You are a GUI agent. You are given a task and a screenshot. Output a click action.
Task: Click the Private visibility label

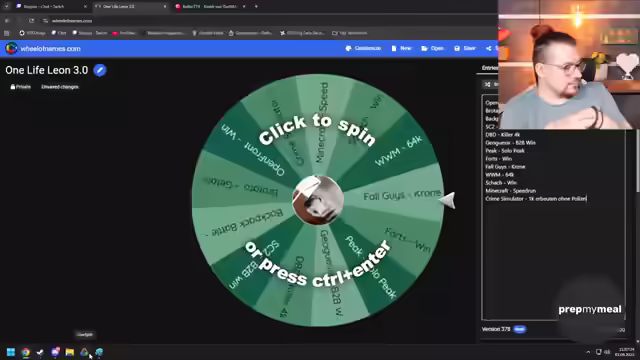pos(20,87)
